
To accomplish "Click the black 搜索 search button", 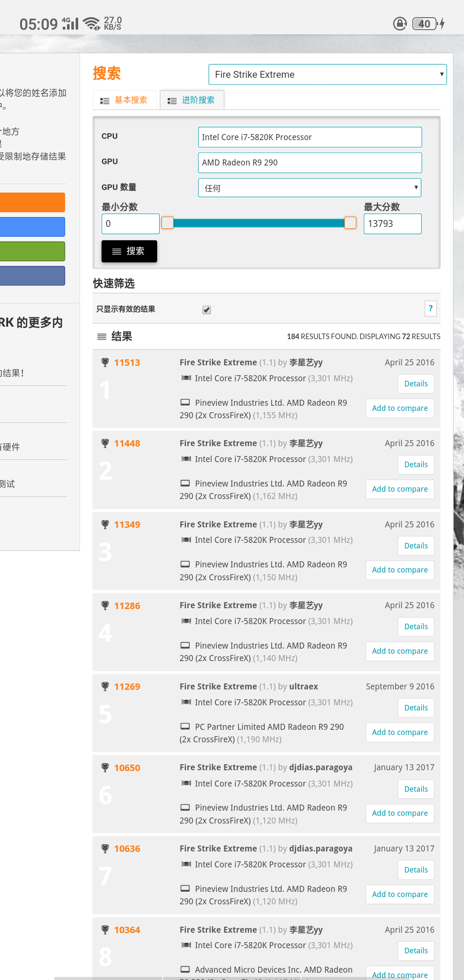I will pos(129,251).
